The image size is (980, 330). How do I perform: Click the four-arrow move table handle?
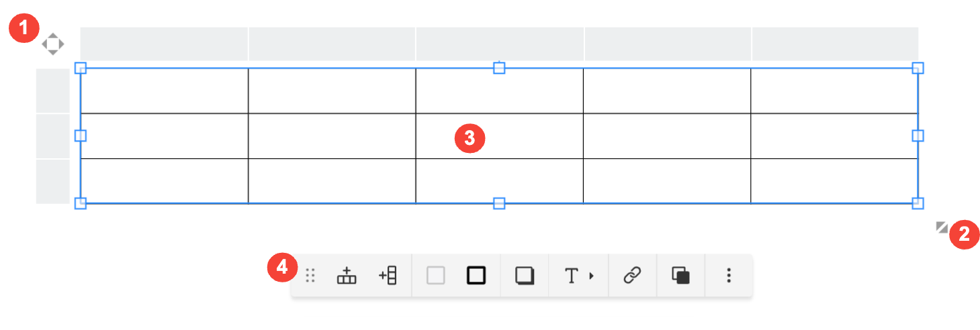coord(53,45)
